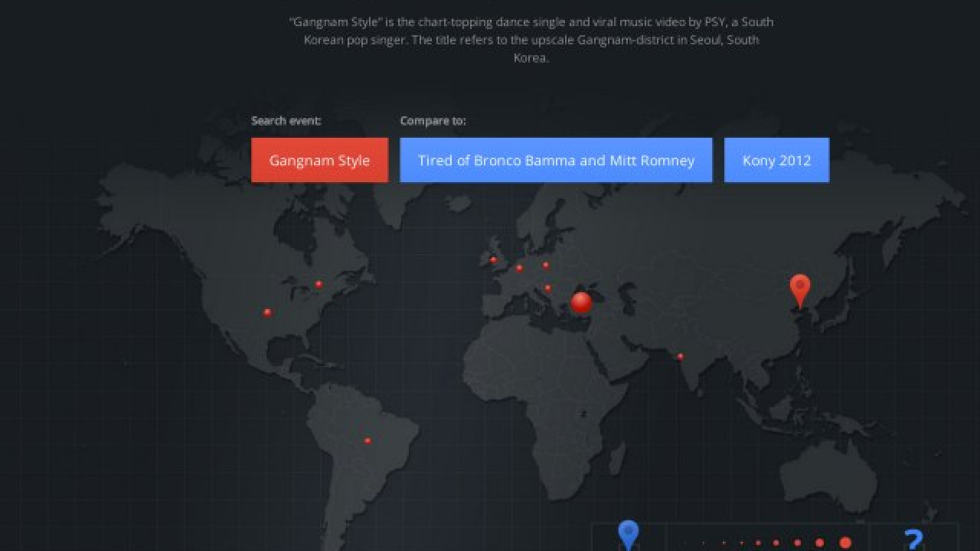Click the Search event label

286,121
